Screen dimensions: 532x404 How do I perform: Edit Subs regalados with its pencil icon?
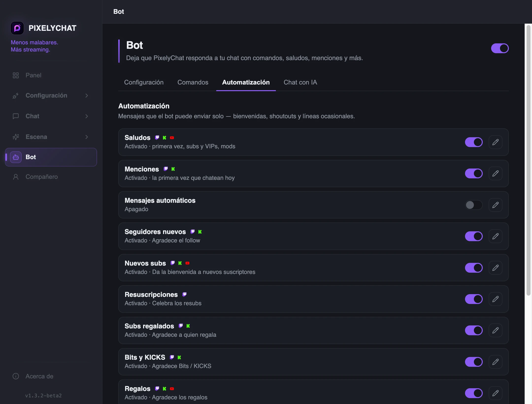[x=496, y=330]
